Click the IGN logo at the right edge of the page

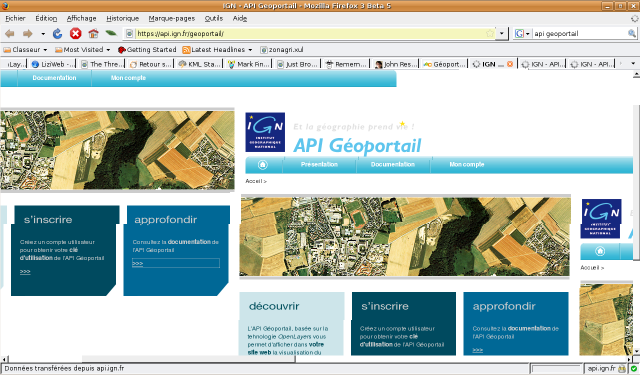tap(601, 219)
